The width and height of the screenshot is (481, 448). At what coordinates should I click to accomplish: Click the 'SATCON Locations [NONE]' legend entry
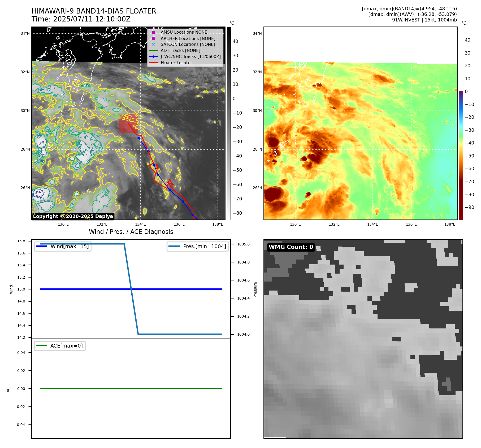(x=188, y=44)
